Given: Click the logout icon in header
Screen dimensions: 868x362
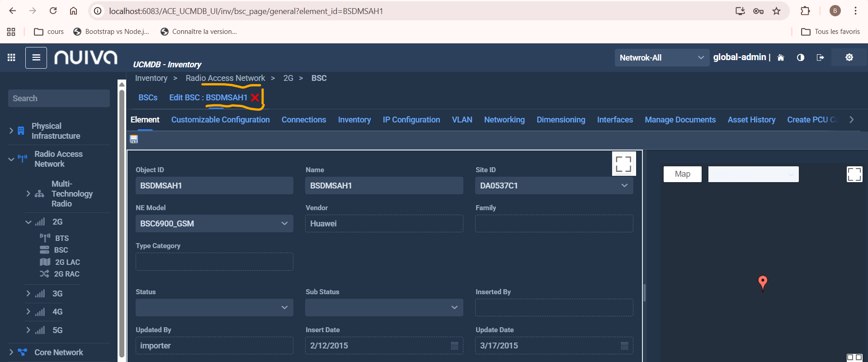Looking at the screenshot, I should point(820,57).
